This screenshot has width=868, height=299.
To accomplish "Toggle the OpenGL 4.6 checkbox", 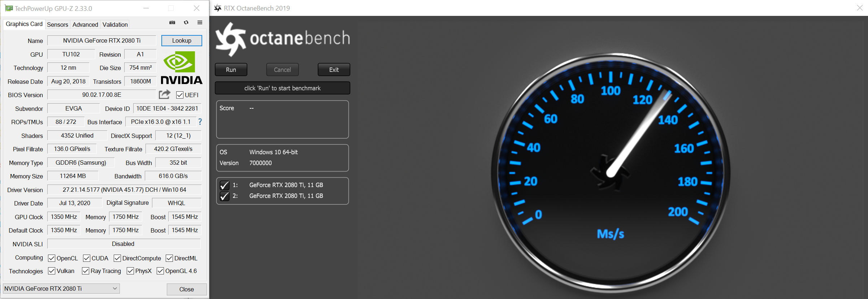I will (160, 271).
